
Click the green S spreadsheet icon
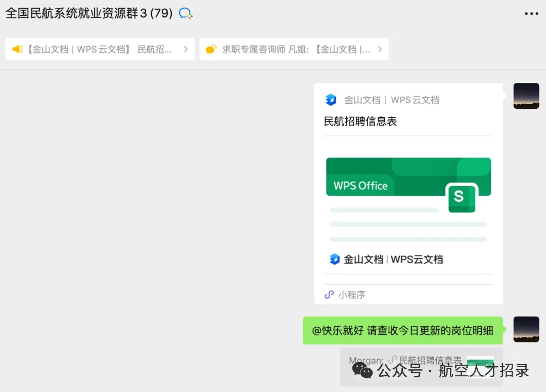[x=462, y=198]
